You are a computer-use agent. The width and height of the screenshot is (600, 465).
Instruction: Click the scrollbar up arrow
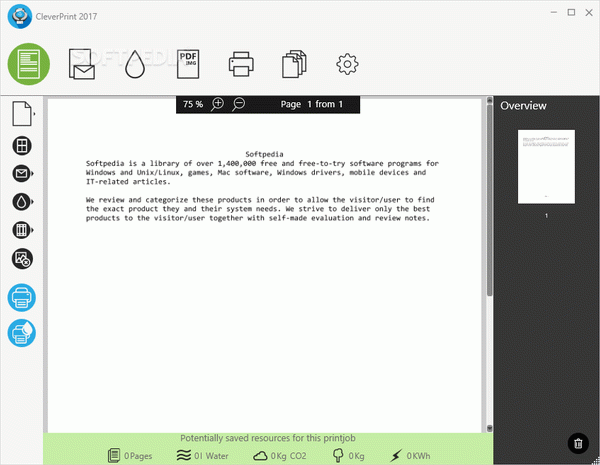[x=489, y=101]
